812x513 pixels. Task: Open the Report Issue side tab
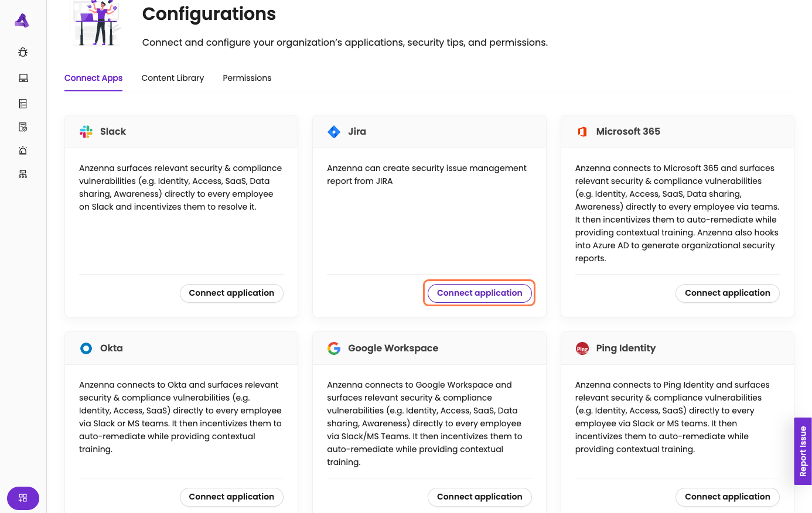point(803,451)
